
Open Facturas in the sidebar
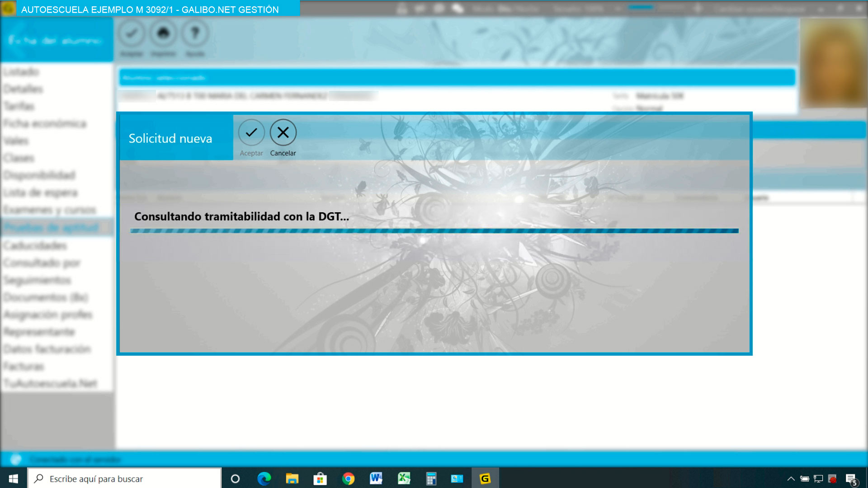coord(24,366)
